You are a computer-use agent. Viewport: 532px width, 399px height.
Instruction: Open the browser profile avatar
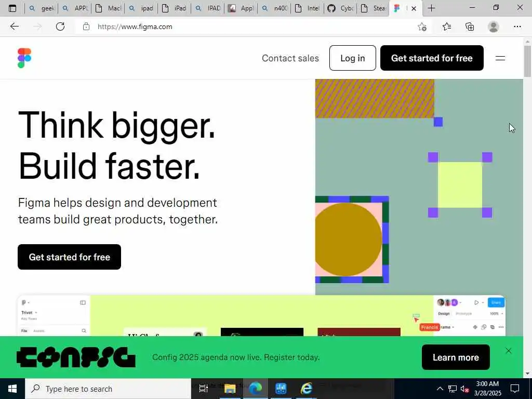coord(493,26)
